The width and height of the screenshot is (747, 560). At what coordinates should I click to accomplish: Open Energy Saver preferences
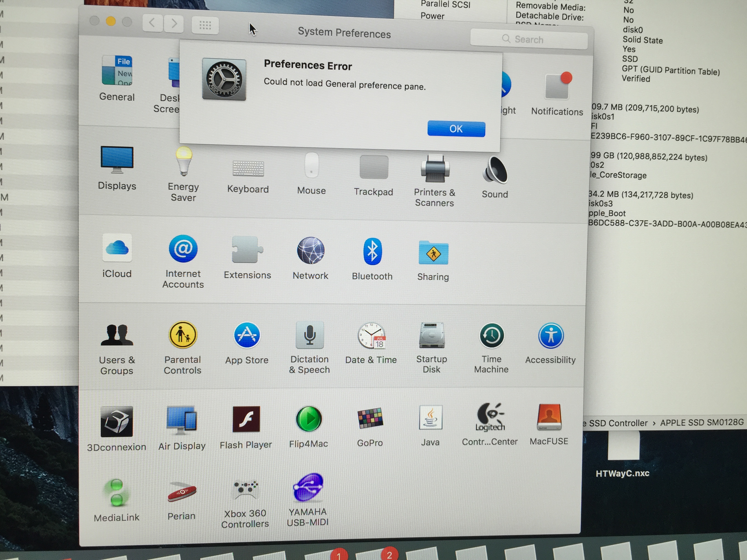point(183,162)
